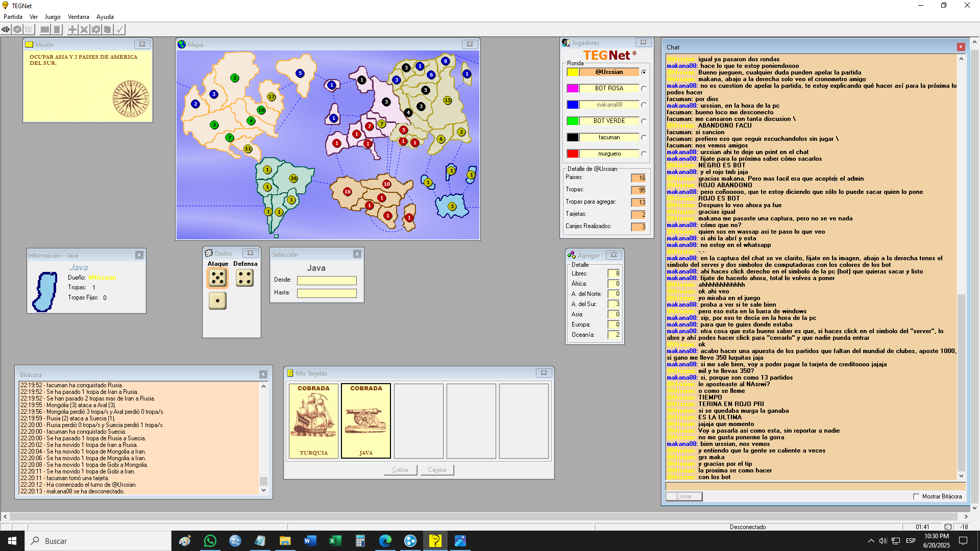This screenshot has height=551, width=980.
Task: Click the connect plug icon in toolbar
Action: [x=6, y=30]
